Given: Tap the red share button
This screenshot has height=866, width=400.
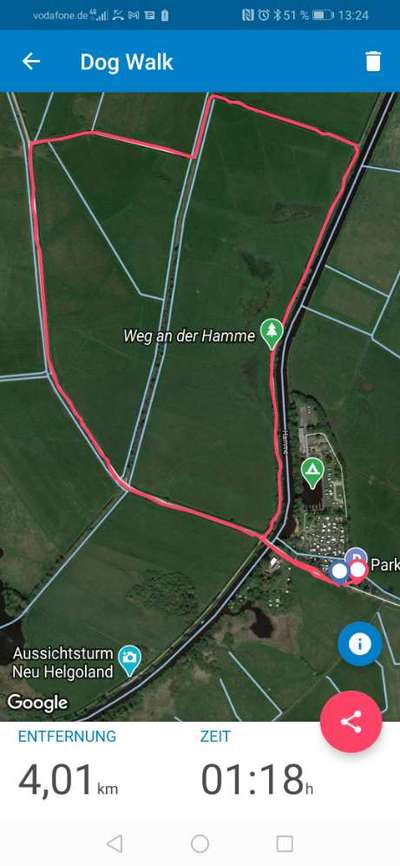Looking at the screenshot, I should 351,721.
